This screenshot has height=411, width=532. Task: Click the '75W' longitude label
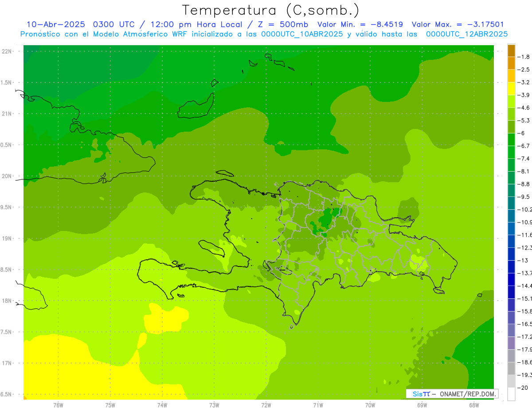pos(110,405)
